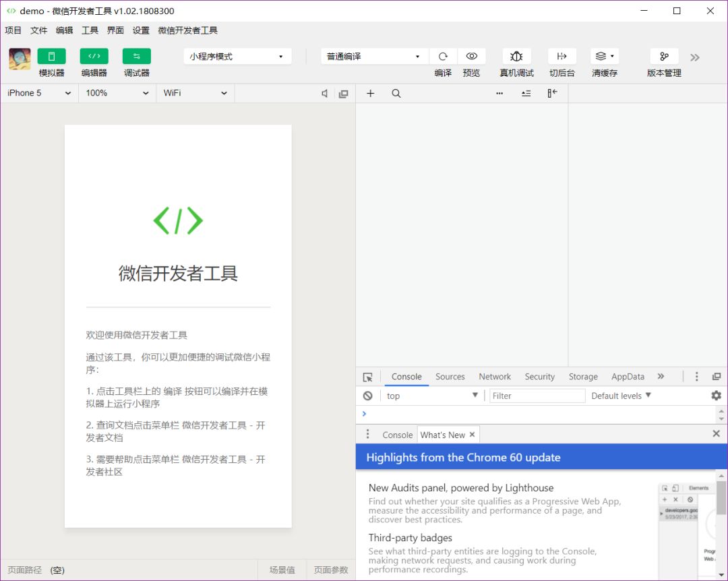
Task: Select the drawer Console tab
Action: click(398, 435)
